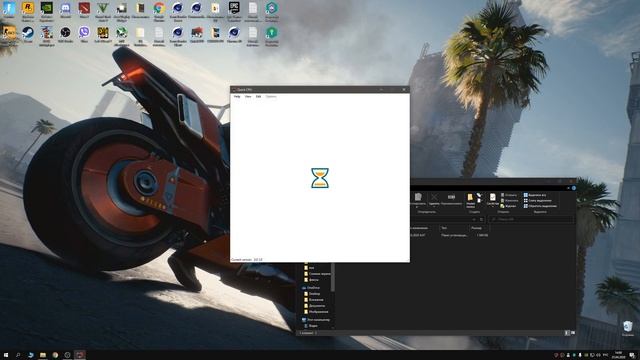640x360 pixels.
Task: Click the Explorer search input field
Action: point(531,219)
